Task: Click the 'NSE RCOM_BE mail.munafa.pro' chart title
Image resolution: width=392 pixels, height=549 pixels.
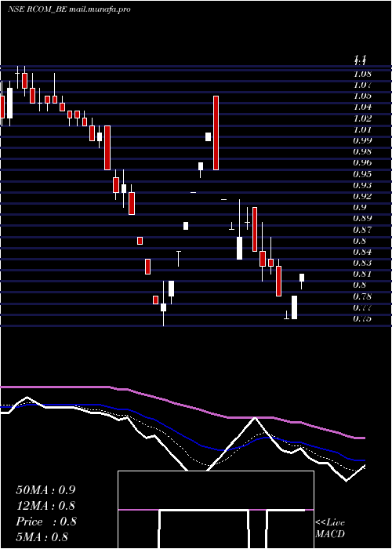Action: point(69,9)
